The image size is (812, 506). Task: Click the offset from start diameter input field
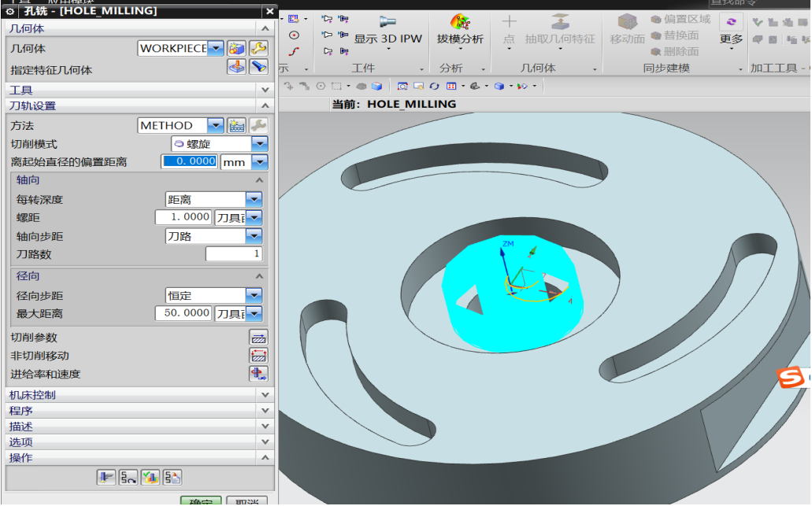click(x=190, y=161)
